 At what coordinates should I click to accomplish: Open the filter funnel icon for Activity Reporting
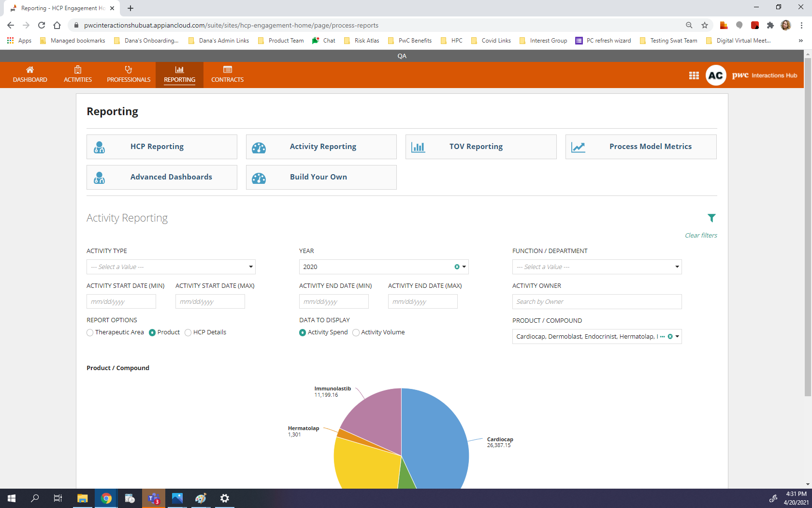711,218
